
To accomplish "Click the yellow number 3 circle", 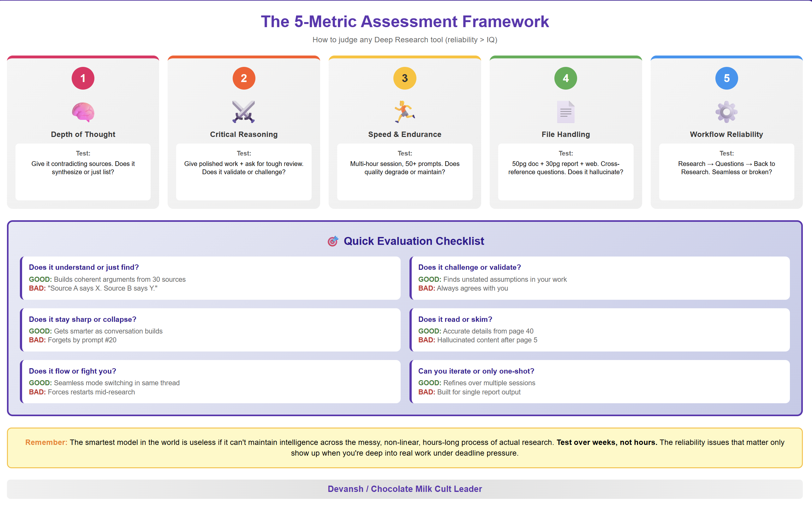I will (405, 78).
